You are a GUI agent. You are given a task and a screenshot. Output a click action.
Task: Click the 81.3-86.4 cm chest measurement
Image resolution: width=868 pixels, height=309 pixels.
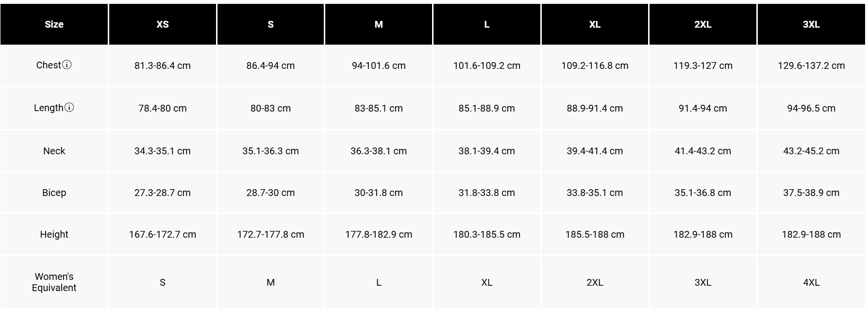tap(163, 65)
